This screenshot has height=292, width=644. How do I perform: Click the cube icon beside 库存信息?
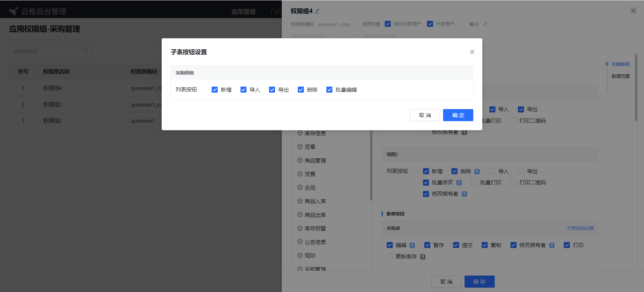(x=300, y=133)
